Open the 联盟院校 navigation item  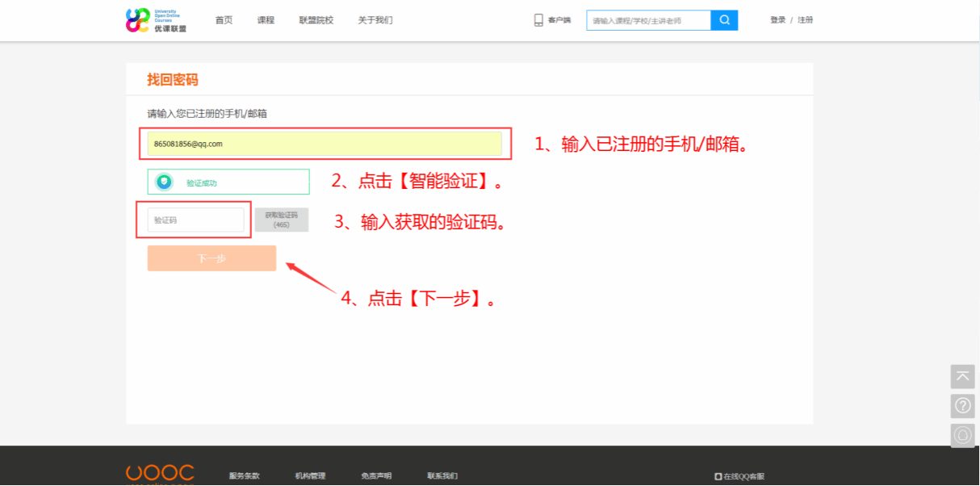tap(316, 20)
